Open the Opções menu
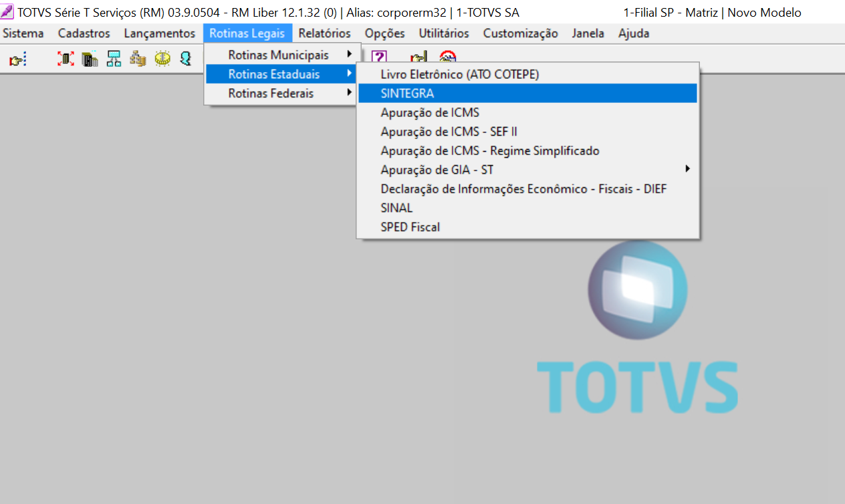This screenshot has height=504, width=845. (x=385, y=33)
